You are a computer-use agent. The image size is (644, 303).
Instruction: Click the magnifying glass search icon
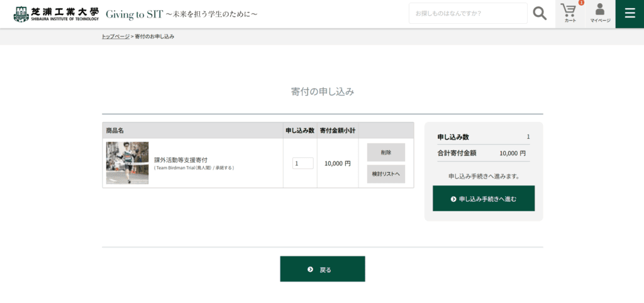540,13
